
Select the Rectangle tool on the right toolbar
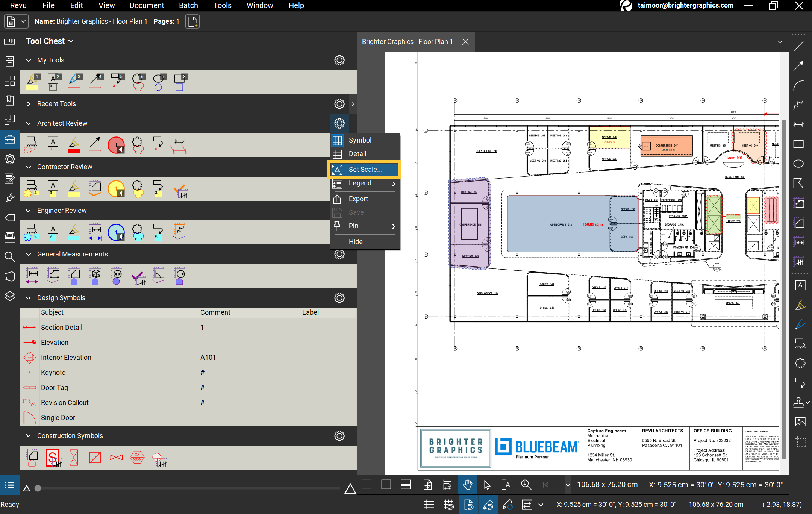(x=800, y=144)
